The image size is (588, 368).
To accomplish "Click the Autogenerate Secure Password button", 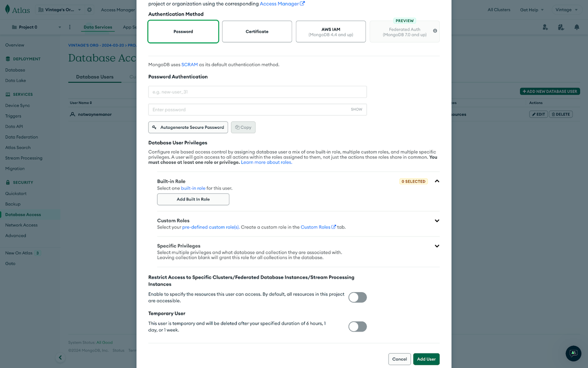I will [188, 127].
